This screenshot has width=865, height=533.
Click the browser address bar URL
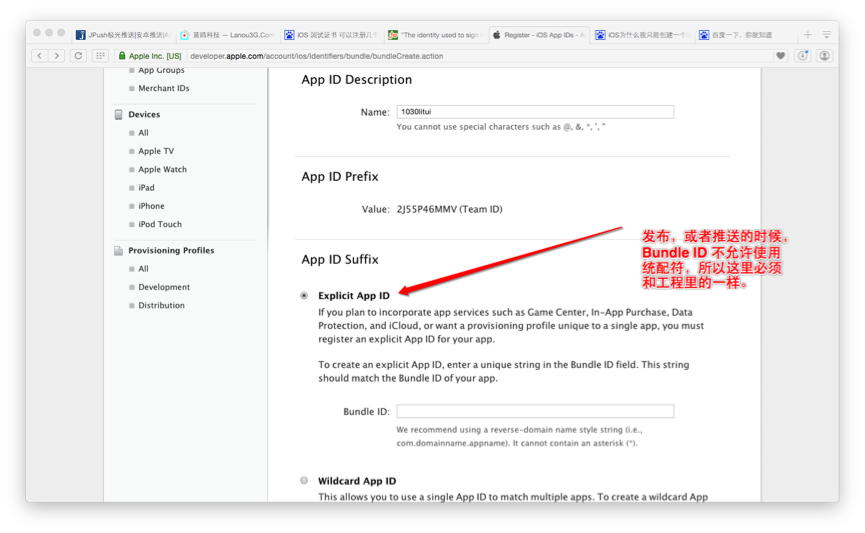pos(317,56)
